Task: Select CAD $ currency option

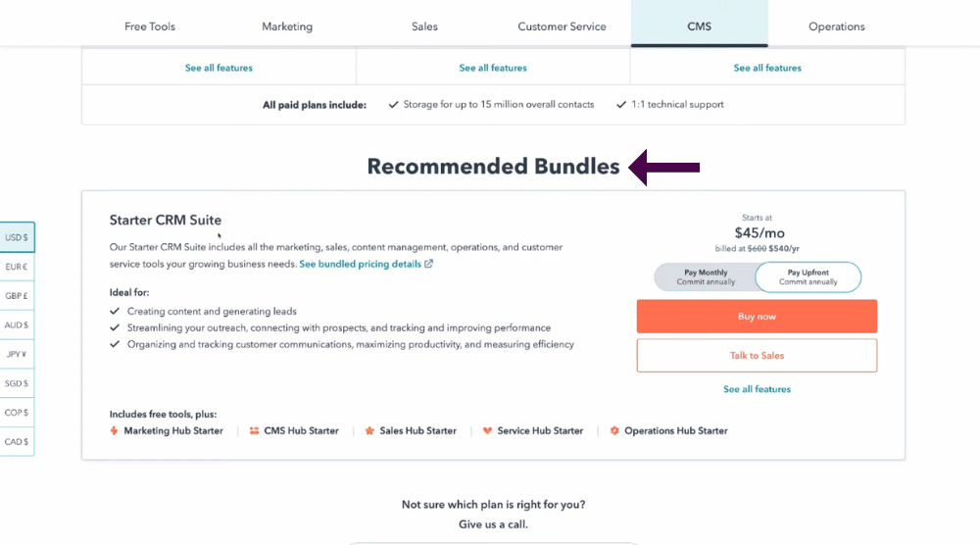Action: (17, 442)
